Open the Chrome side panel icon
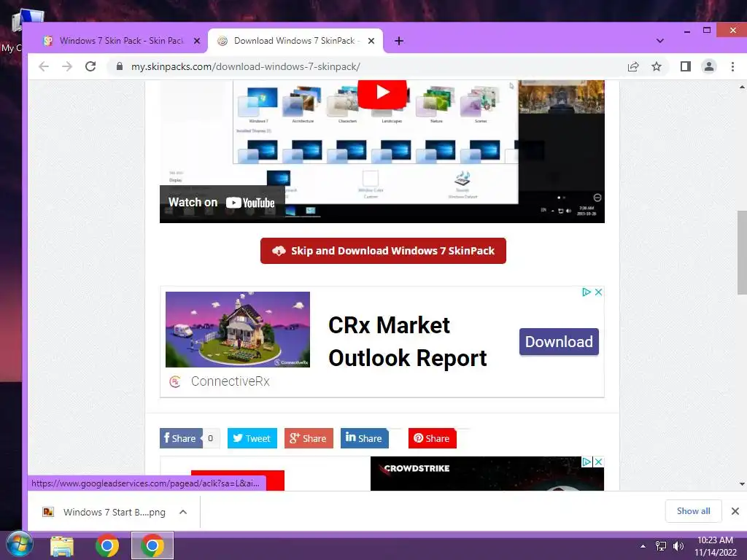 tap(686, 66)
